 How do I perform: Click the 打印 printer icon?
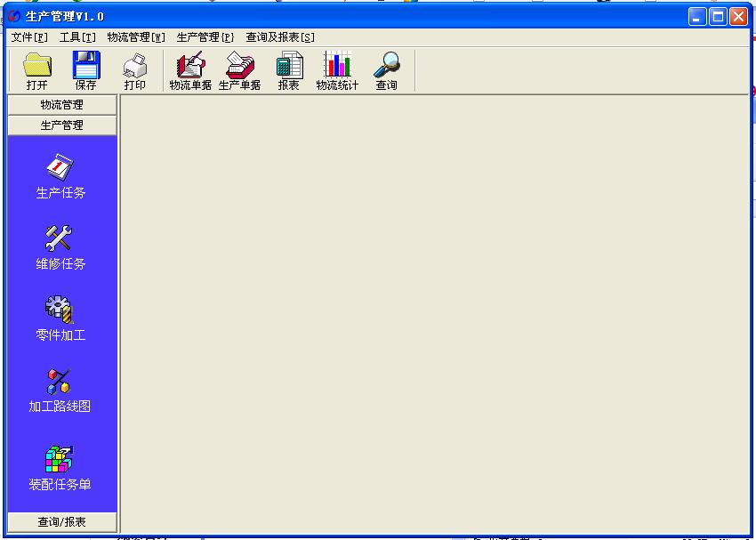pos(134,70)
